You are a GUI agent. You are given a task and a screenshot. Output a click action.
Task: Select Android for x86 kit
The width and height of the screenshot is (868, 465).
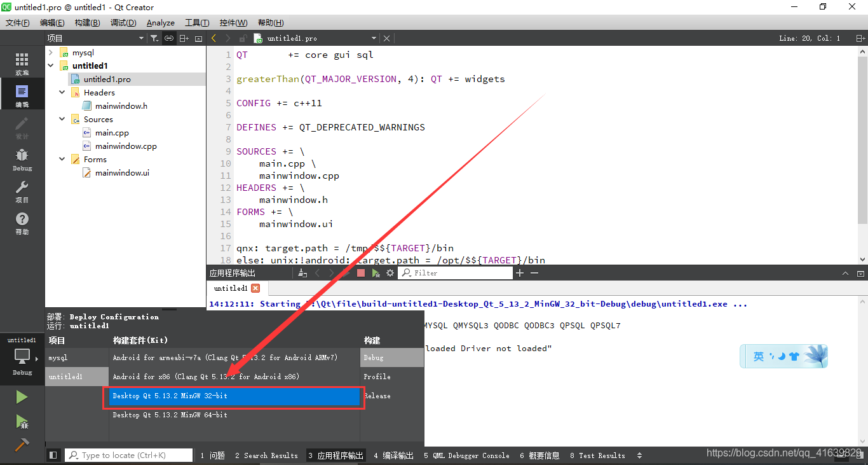tap(234, 377)
